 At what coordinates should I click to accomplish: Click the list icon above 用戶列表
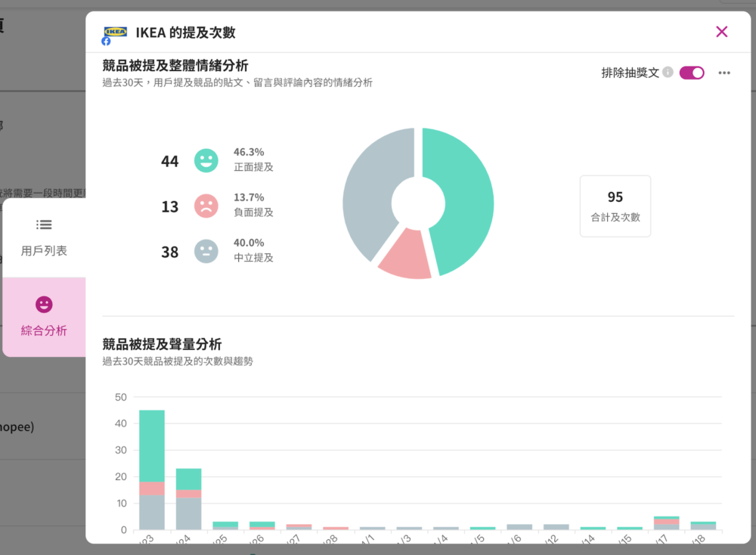tap(44, 225)
